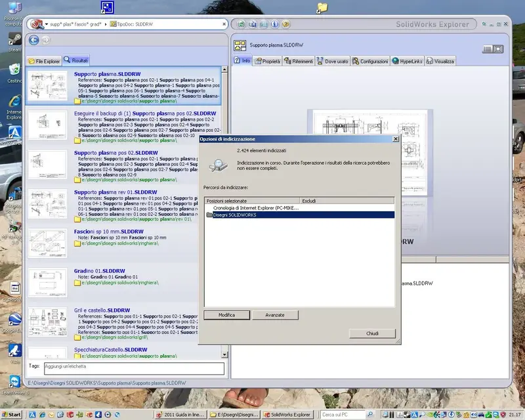This screenshot has height=420, width=525.
Task: Open the HyperLinks tab
Action: (407, 61)
